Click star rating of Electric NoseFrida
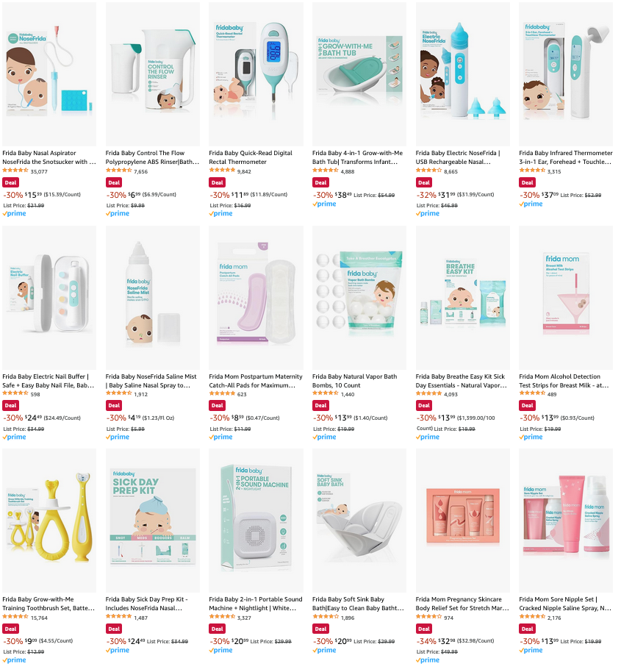This screenshot has width=621, height=672. [428, 171]
